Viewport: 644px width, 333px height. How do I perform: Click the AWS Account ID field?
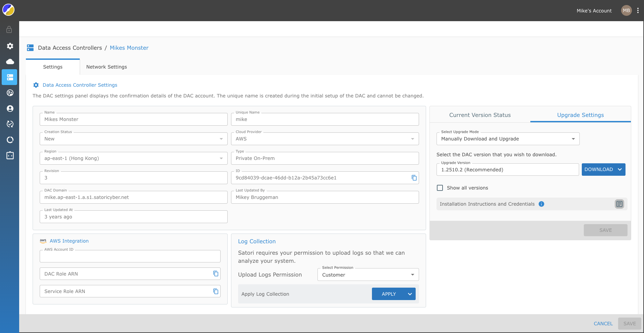[x=130, y=256]
